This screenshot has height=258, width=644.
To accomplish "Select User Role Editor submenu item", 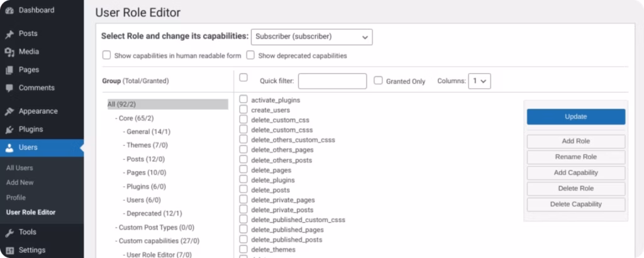I will click(31, 213).
